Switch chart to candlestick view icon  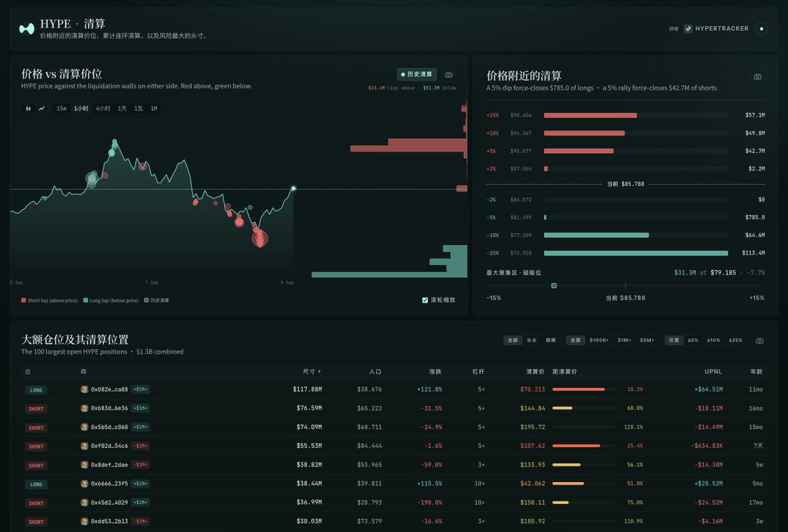[x=28, y=108]
